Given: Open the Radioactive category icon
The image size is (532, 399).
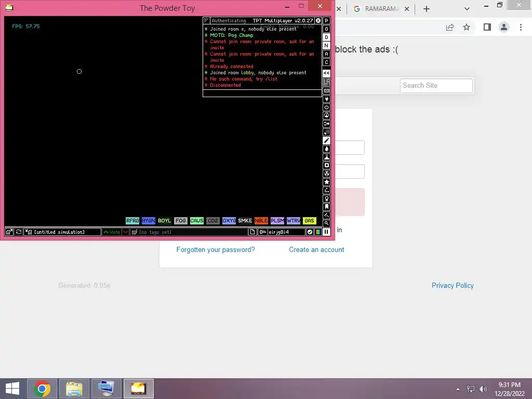Looking at the screenshot, I should 326,174.
